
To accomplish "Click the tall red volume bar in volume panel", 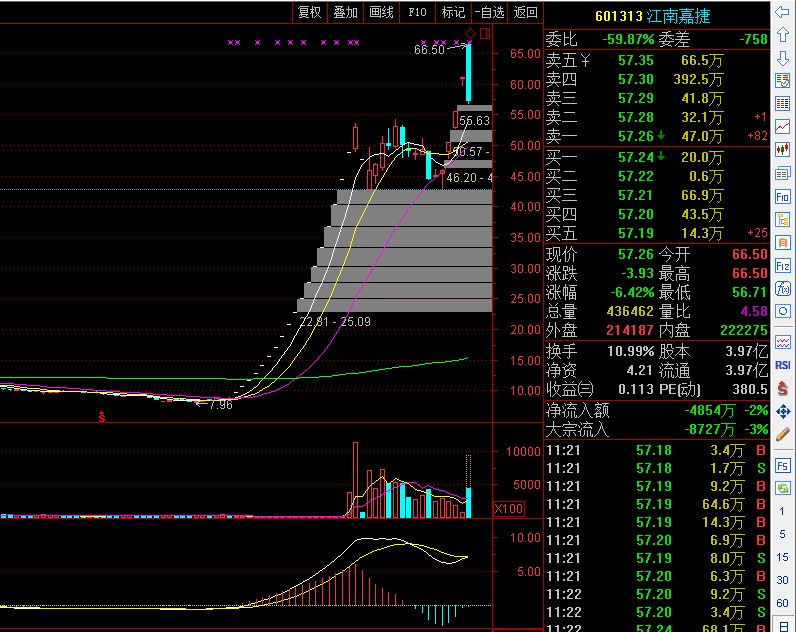I will coord(355,480).
